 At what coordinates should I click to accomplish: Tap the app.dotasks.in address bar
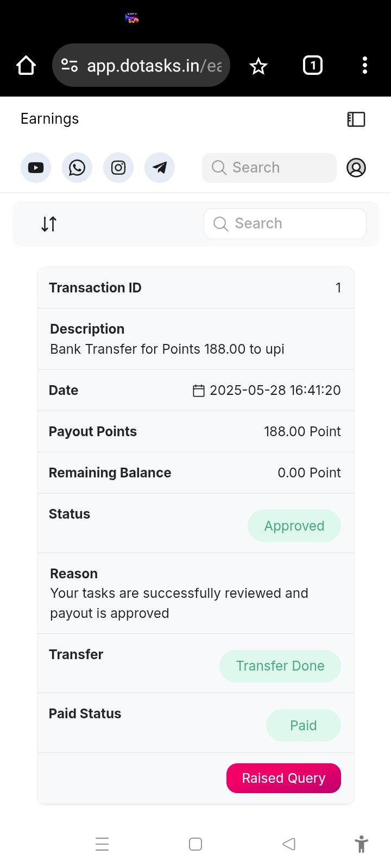(141, 65)
